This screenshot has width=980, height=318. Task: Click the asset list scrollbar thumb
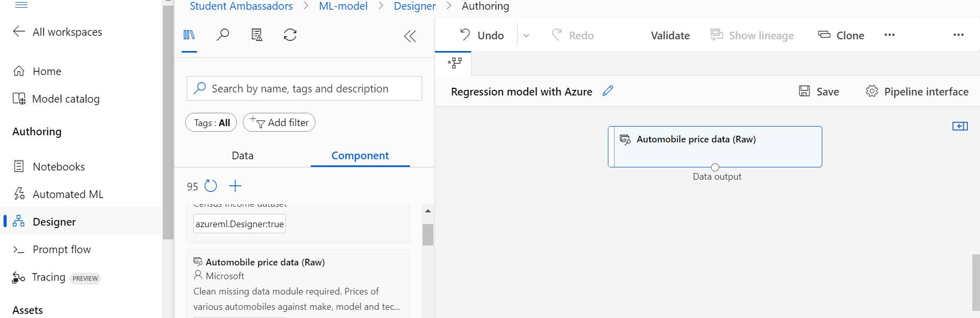(428, 235)
